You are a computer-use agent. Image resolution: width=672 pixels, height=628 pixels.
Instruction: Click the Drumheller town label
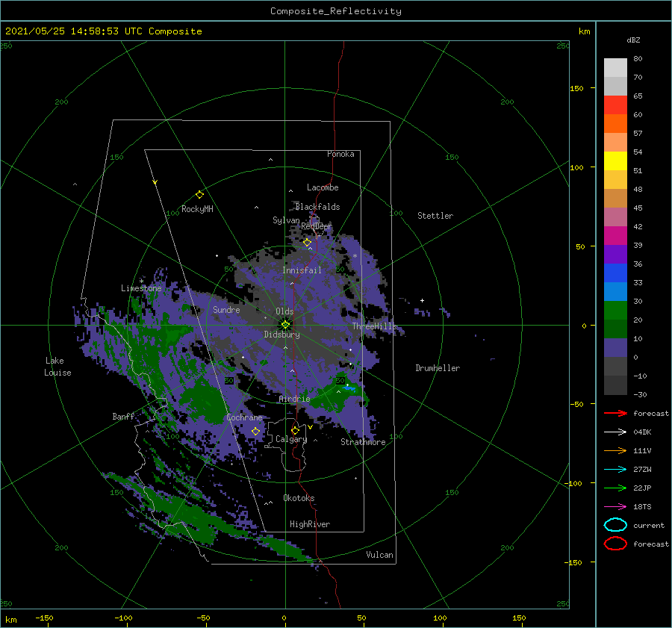pos(438,368)
